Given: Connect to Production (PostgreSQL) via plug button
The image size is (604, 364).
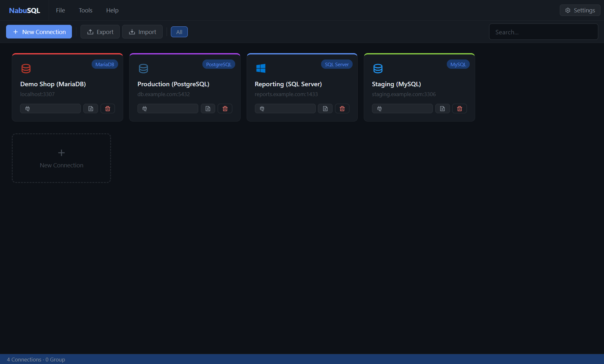Looking at the screenshot, I should pyautogui.click(x=168, y=108).
